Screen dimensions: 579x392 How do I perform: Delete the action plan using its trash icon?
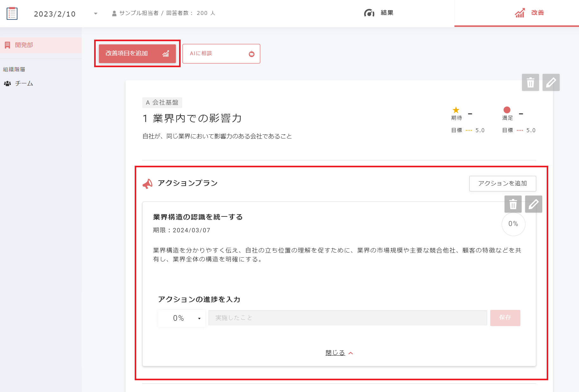pos(513,204)
